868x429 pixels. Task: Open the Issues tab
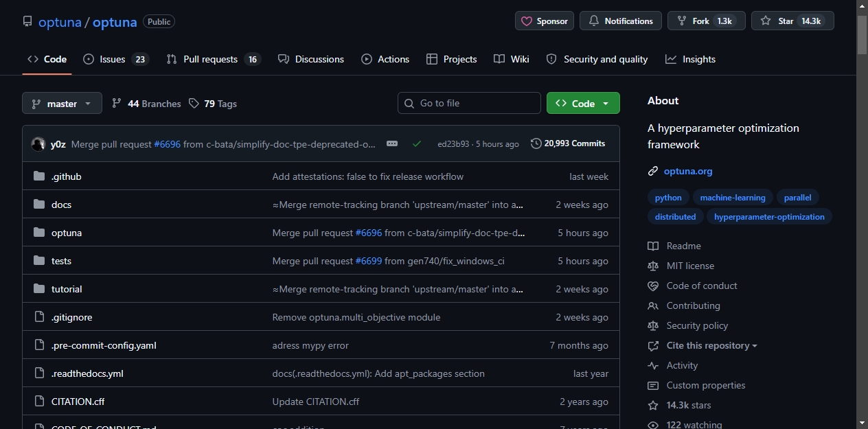coord(115,59)
